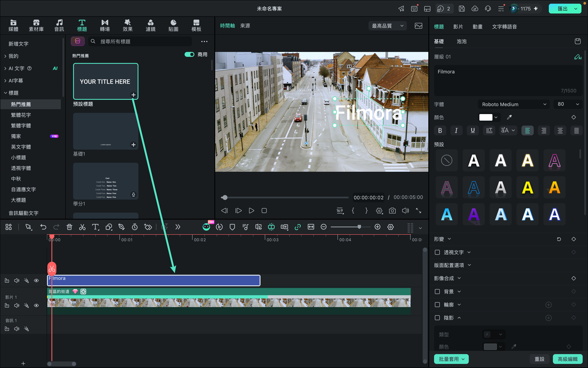
Task: Click the 重設 reset button
Action: (x=539, y=359)
